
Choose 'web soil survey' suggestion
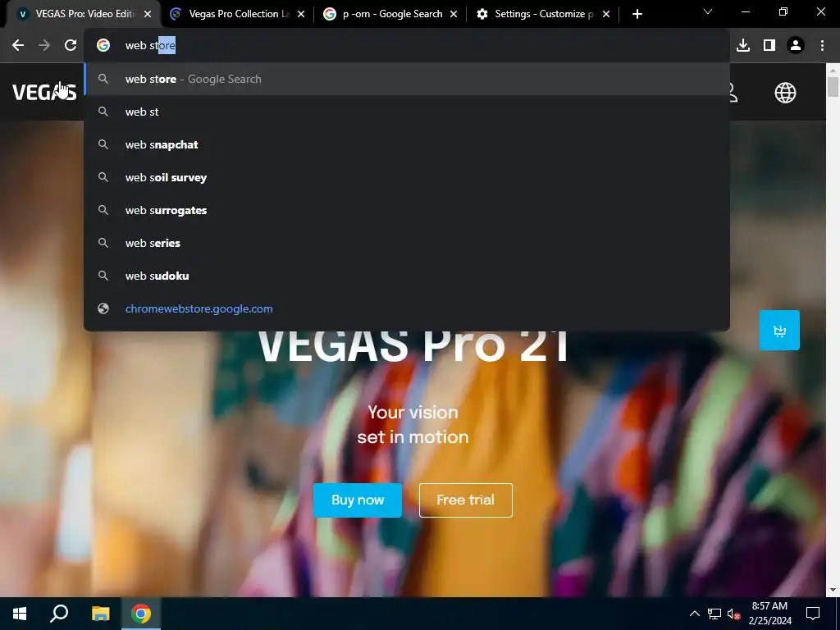[407, 177]
